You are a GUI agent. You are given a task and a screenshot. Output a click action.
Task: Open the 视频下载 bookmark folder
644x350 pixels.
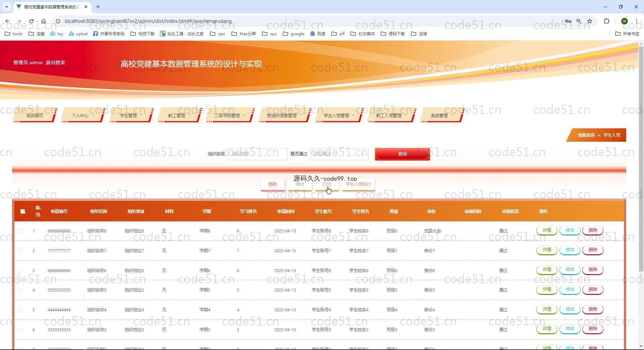pos(143,34)
